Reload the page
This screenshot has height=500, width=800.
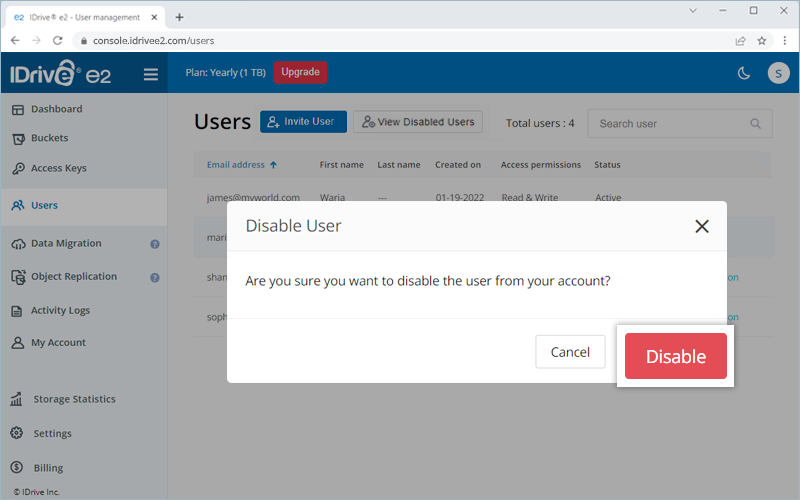58,40
